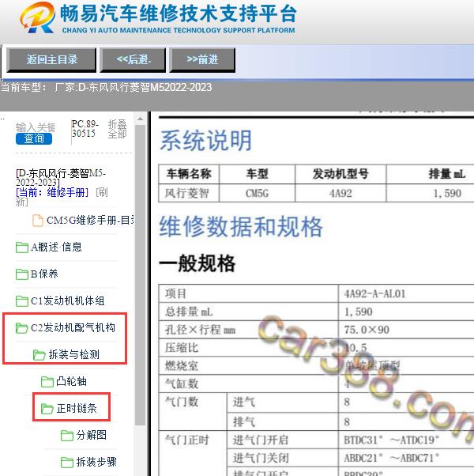Click the 总排量 mL row label
This screenshot has width=474, height=476.
click(189, 312)
